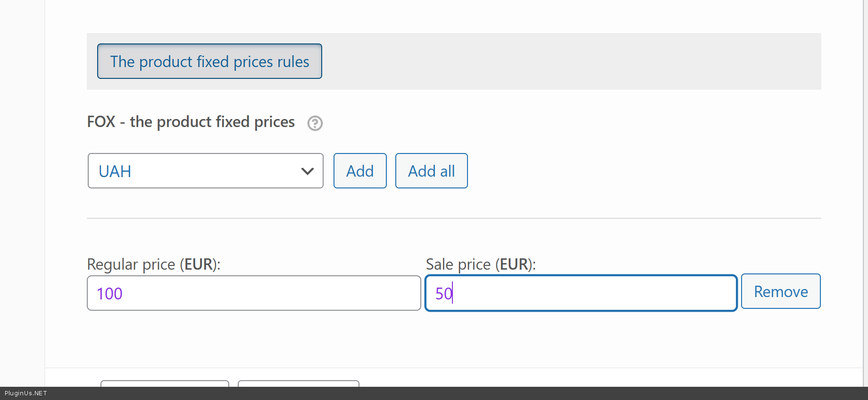Click the gray banner beside the rules button
This screenshot has width=868, height=400.
[566, 61]
